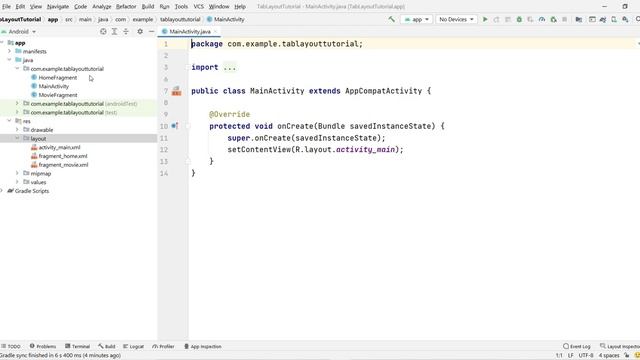The width and height of the screenshot is (640, 360).
Task: Click the Stop square button in toolbar
Action: [564, 19]
